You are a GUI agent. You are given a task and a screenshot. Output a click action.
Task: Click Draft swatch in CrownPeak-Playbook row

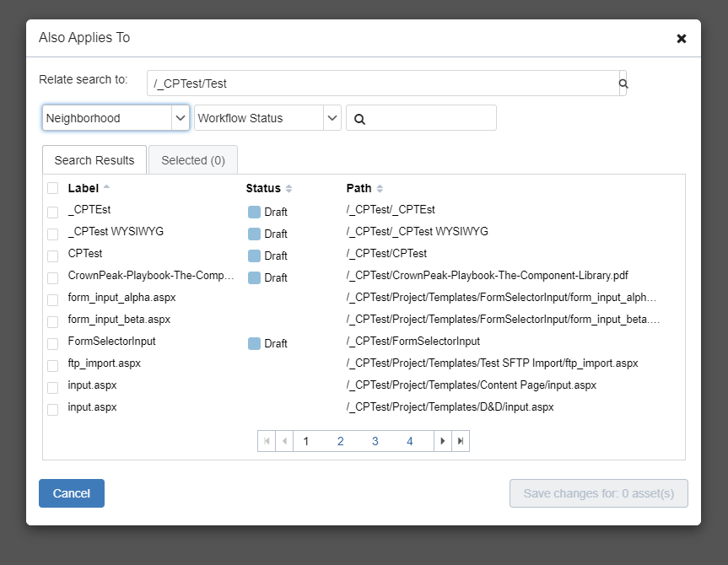click(x=254, y=277)
